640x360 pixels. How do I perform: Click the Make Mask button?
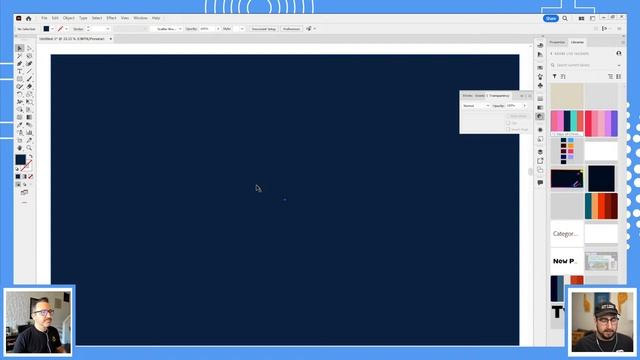tap(518, 116)
